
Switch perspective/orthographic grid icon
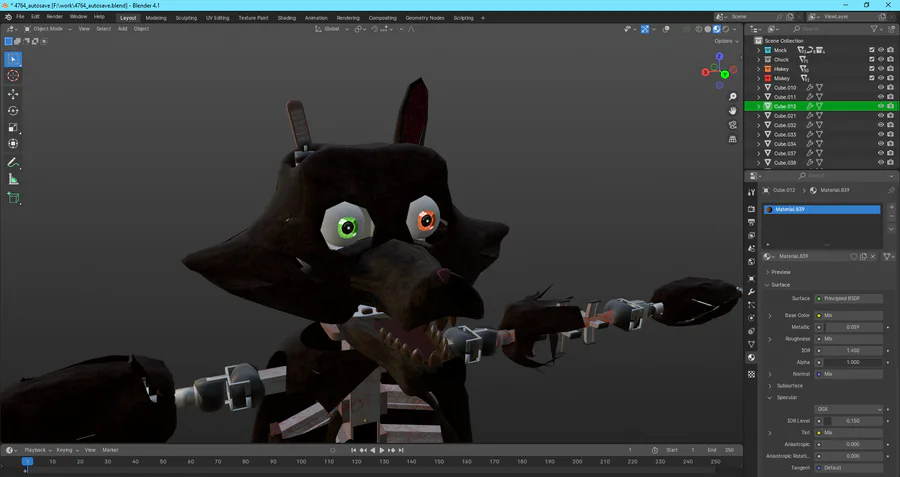click(x=732, y=139)
